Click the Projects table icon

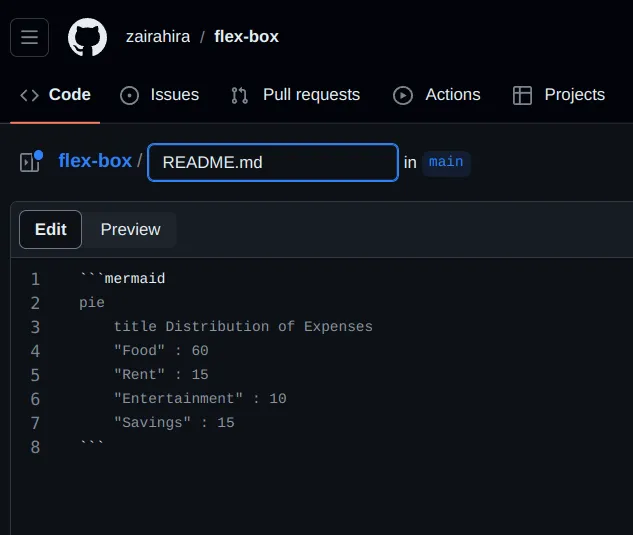point(522,95)
